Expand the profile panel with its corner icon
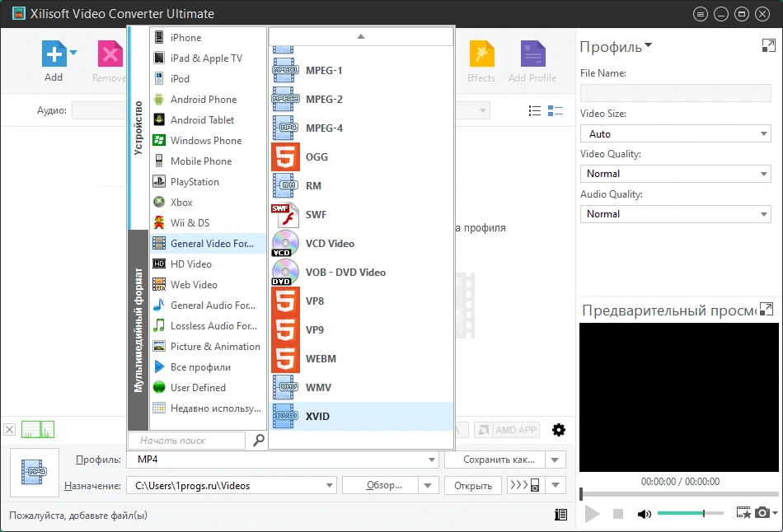 (x=768, y=46)
